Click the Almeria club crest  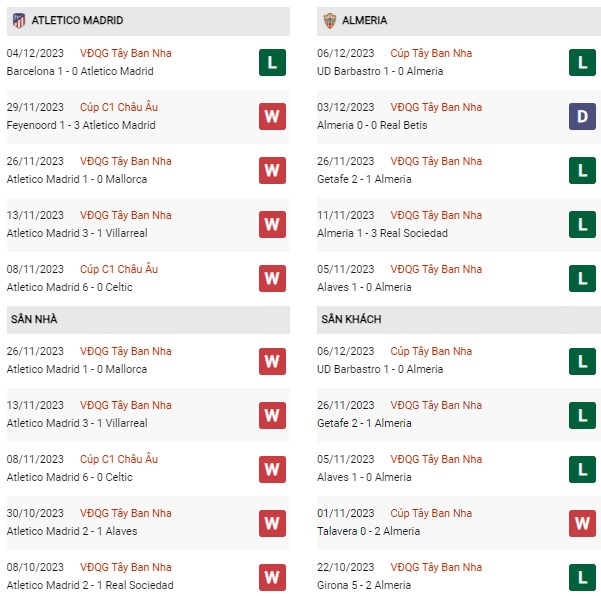point(330,21)
